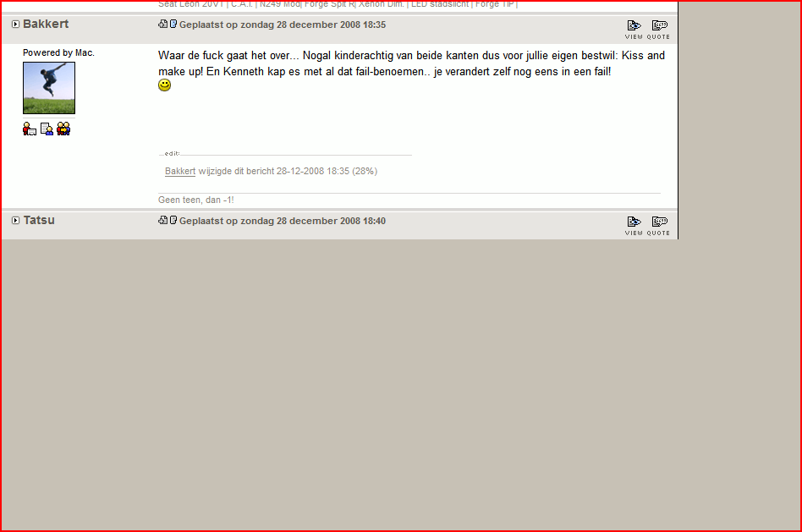This screenshot has height=532, width=802.
Task: Open Bakkert's jumping-person avatar image
Action: (x=49, y=88)
